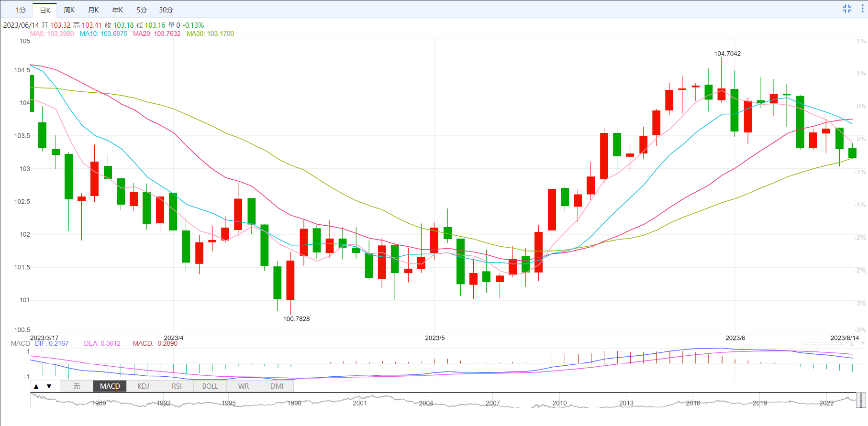Select the 周K weekly chart tab

(x=69, y=10)
